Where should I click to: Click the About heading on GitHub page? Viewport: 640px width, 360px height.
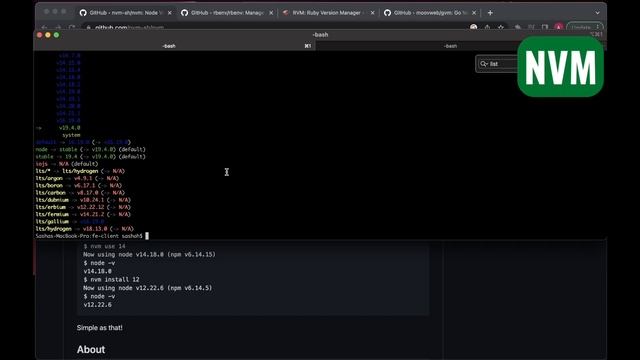[91, 350]
